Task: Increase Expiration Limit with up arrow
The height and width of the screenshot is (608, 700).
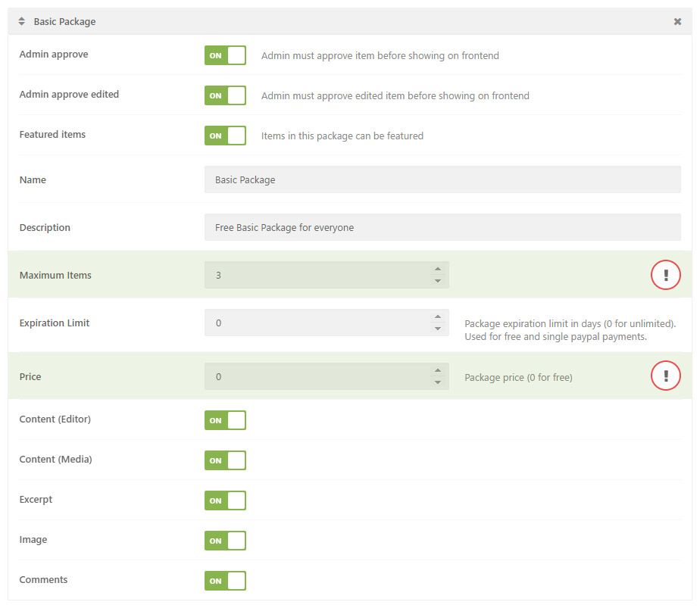Action: click(438, 316)
